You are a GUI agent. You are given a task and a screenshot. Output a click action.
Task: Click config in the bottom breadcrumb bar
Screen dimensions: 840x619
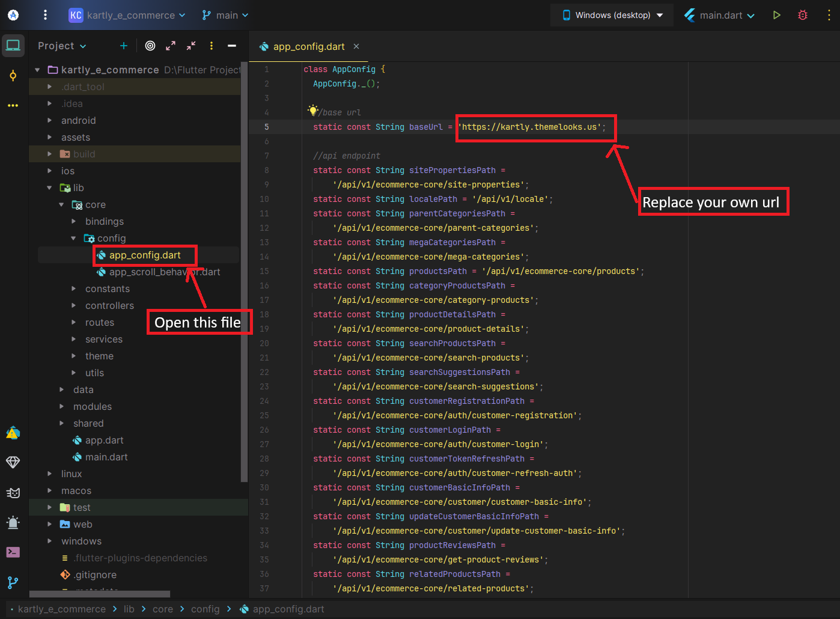[205, 609]
